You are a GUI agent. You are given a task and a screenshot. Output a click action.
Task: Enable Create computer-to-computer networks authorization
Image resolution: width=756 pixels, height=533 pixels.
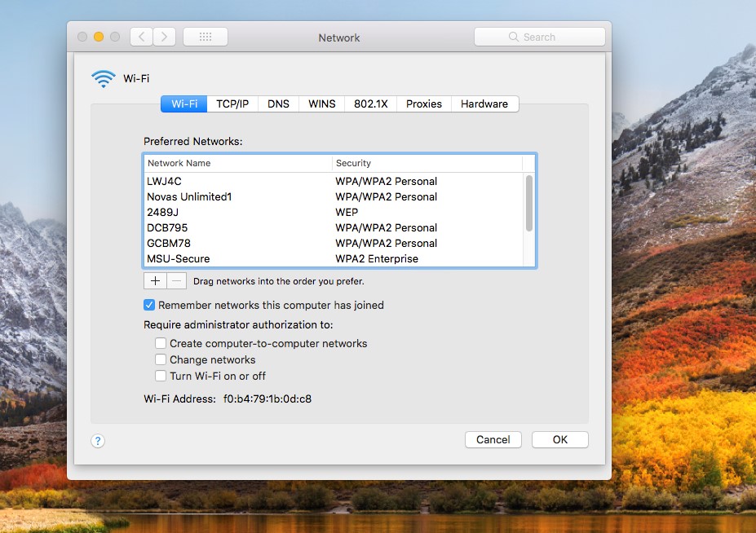161,343
